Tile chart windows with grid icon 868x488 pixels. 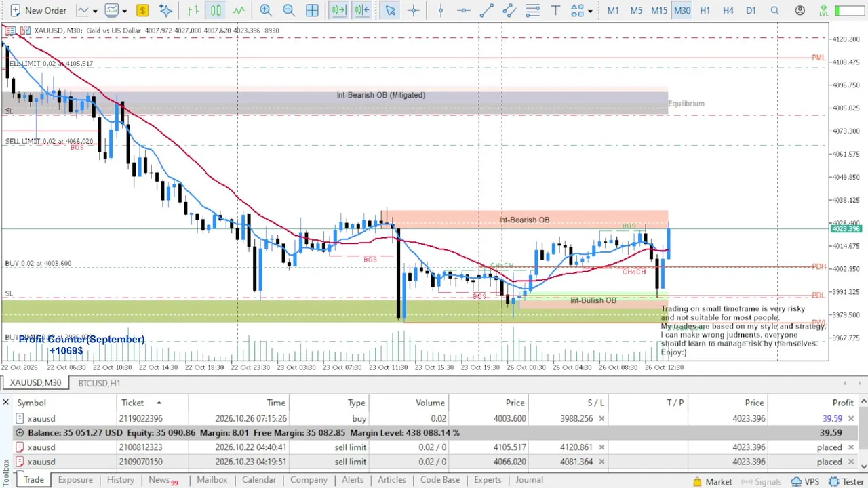(x=312, y=10)
